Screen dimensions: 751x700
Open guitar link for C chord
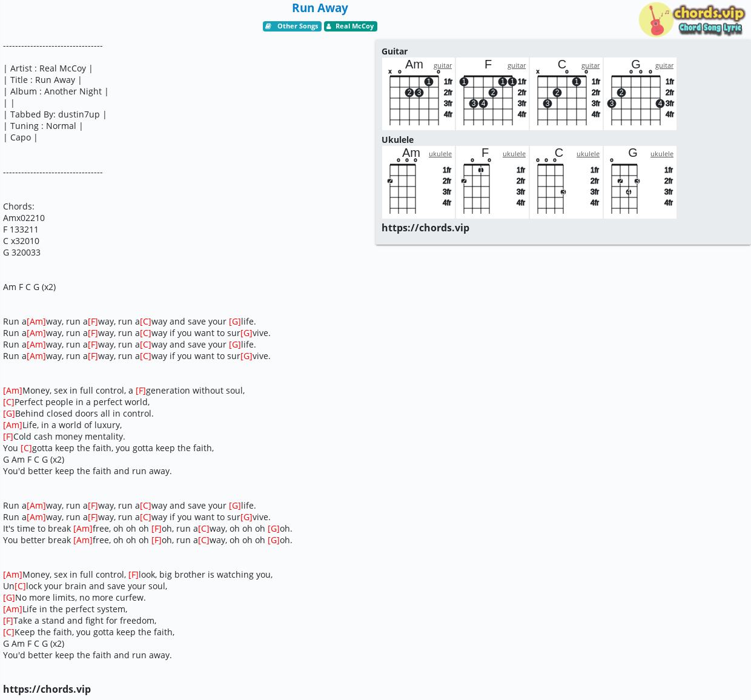click(x=591, y=65)
